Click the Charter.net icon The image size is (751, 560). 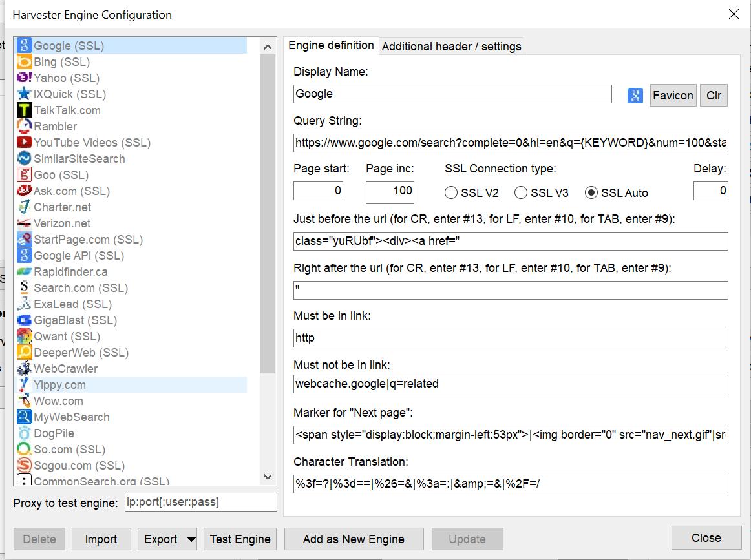(x=25, y=207)
